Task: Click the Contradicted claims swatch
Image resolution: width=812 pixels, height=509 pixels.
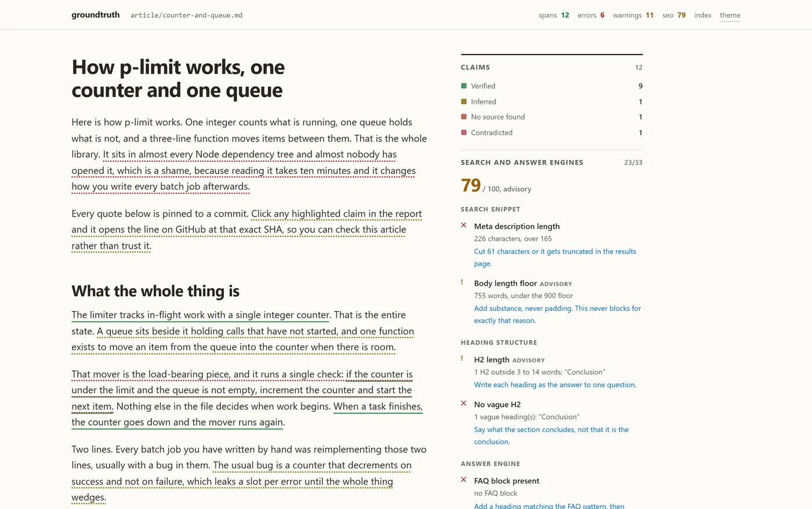Action: [463, 132]
